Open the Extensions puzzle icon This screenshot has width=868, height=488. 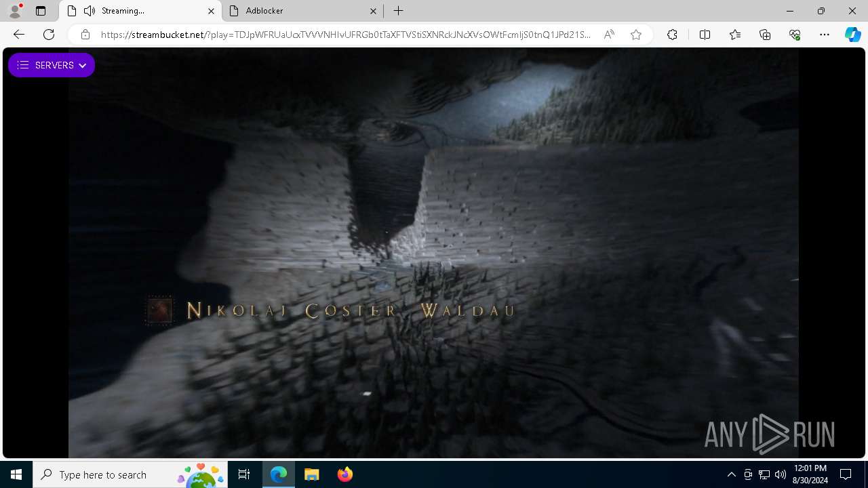tap(672, 35)
